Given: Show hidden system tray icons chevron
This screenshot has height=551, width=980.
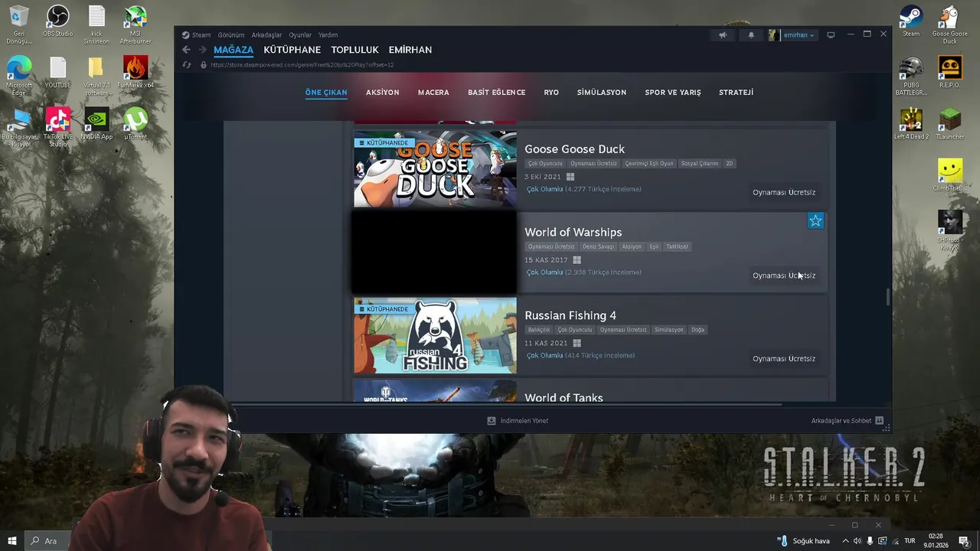Looking at the screenshot, I should coord(844,541).
